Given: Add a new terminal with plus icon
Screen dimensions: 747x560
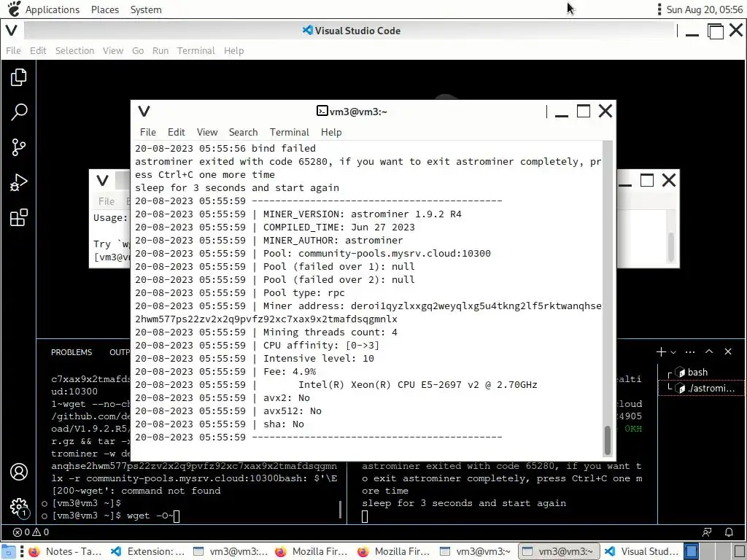Looking at the screenshot, I should point(661,352).
